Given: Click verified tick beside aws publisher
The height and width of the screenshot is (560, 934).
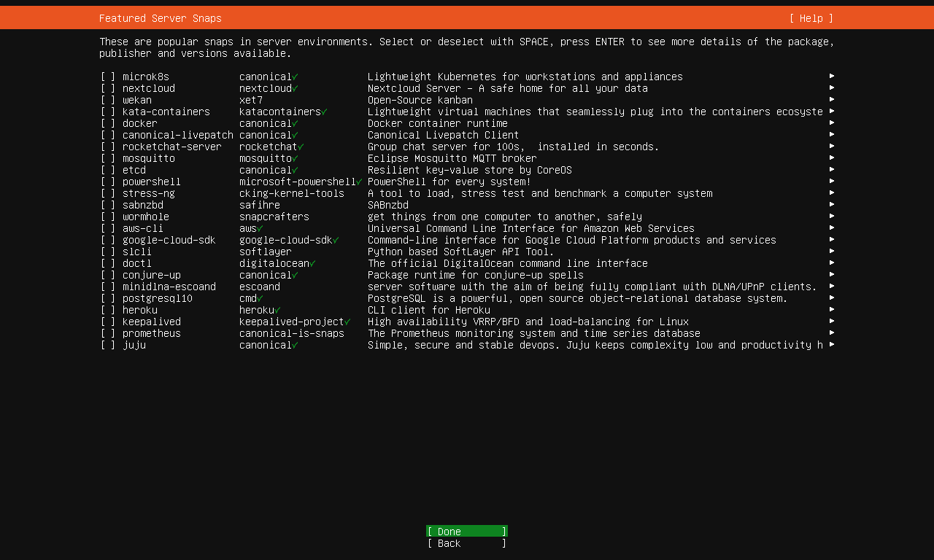Looking at the screenshot, I should click(x=260, y=228).
